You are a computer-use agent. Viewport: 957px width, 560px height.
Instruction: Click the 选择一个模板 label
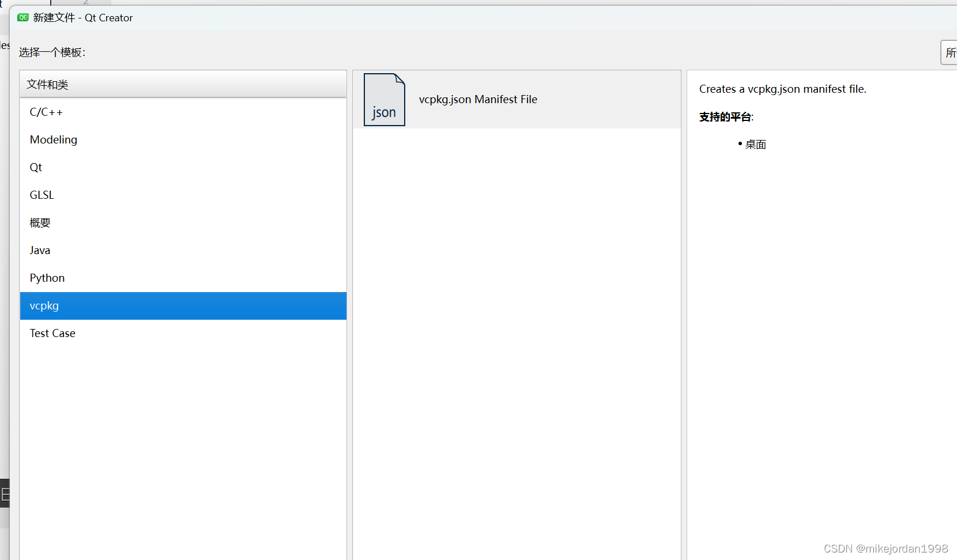coord(52,52)
